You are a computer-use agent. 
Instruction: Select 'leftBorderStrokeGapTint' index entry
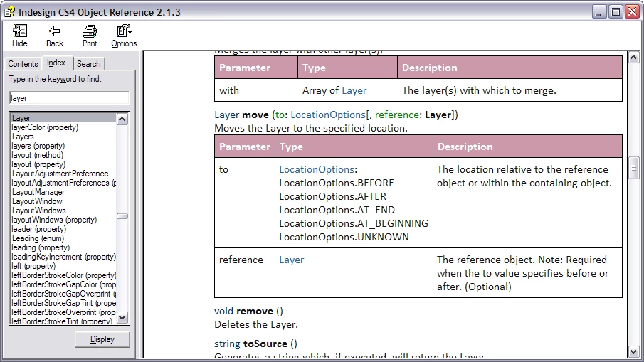pyautogui.click(x=63, y=303)
